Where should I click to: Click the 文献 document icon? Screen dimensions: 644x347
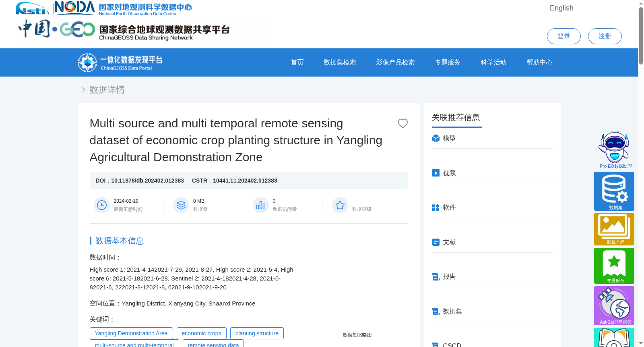436,242
